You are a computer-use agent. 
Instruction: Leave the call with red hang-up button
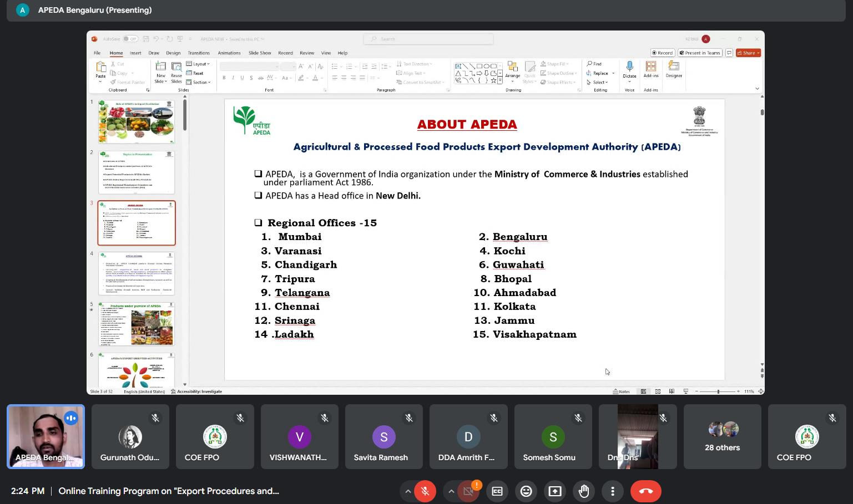click(646, 491)
